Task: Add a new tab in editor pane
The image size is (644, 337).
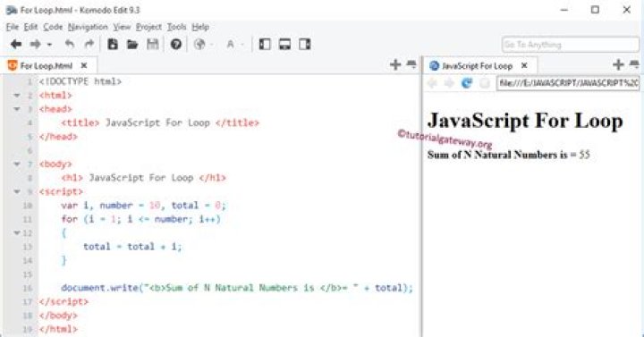Action: tap(395, 64)
